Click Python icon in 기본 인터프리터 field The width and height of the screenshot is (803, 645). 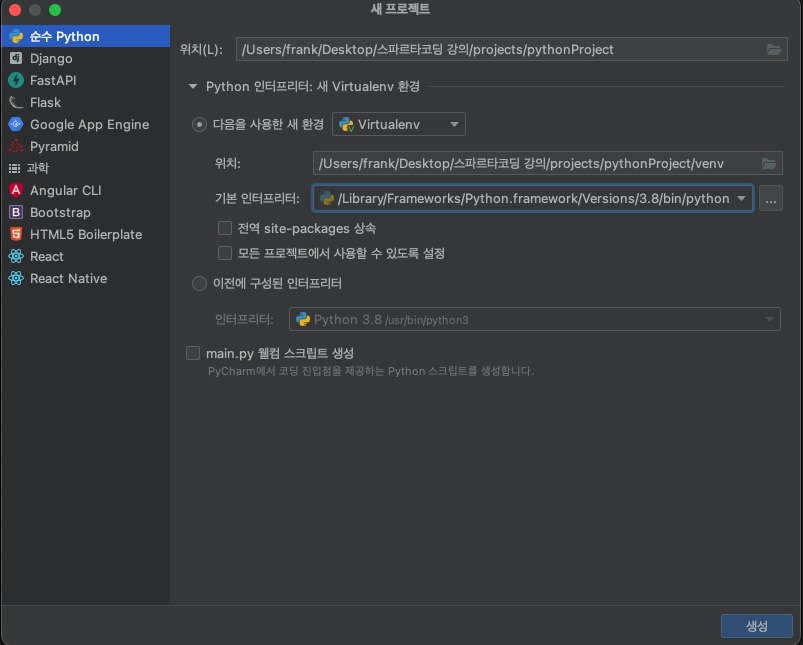tap(327, 198)
